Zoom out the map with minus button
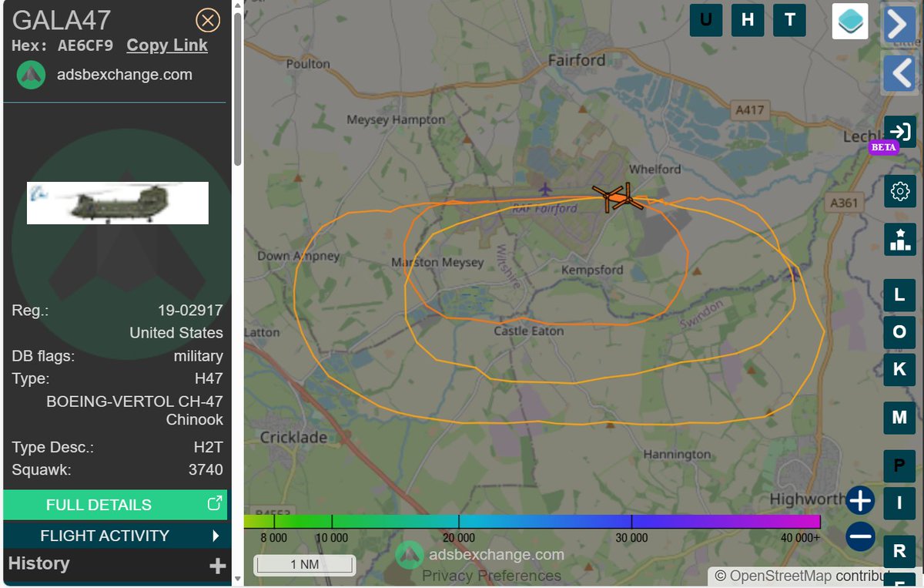This screenshot has width=924, height=588. [x=860, y=536]
